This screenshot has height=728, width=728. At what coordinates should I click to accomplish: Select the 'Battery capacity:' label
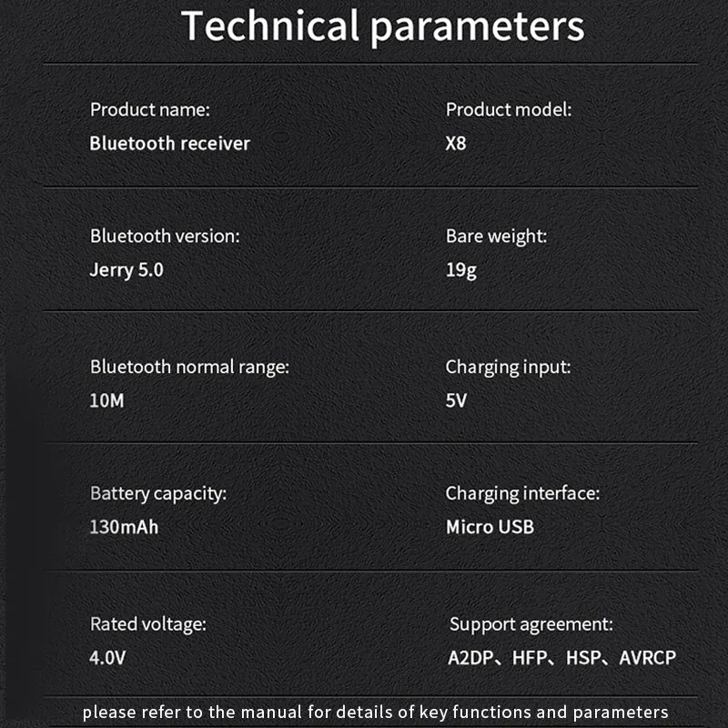pos(158,494)
